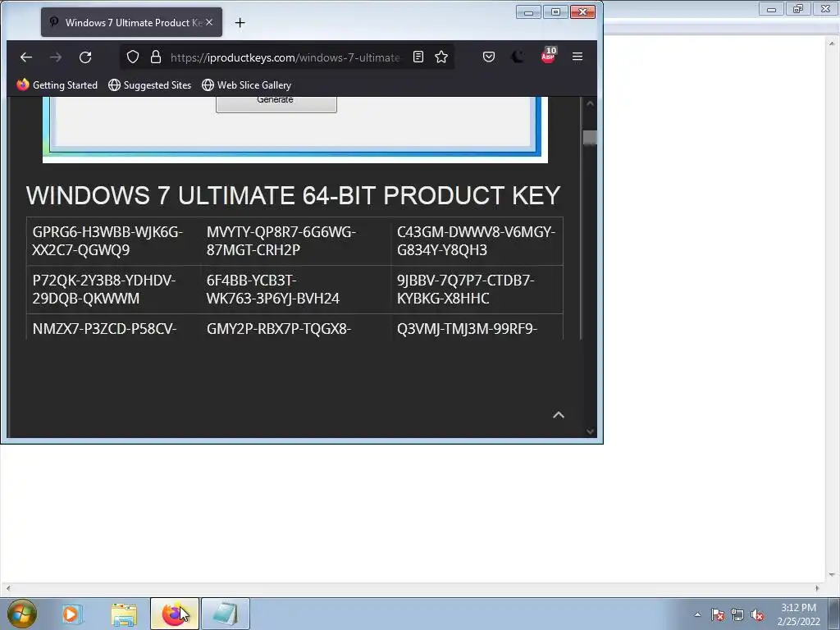The width and height of the screenshot is (840, 630).
Task: Click the back-to-top chevron on the page
Action: (558, 414)
